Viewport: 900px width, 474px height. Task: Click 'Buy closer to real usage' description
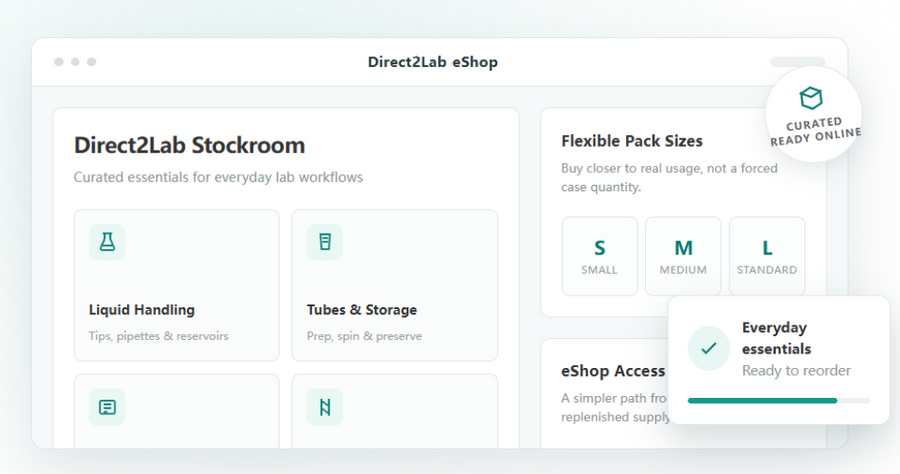669,177
